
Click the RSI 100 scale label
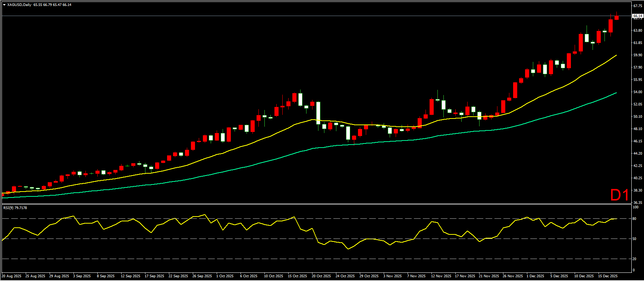635,207
